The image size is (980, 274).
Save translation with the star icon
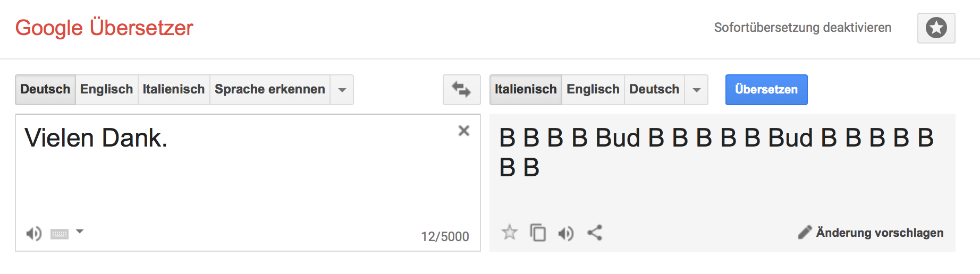[509, 233]
